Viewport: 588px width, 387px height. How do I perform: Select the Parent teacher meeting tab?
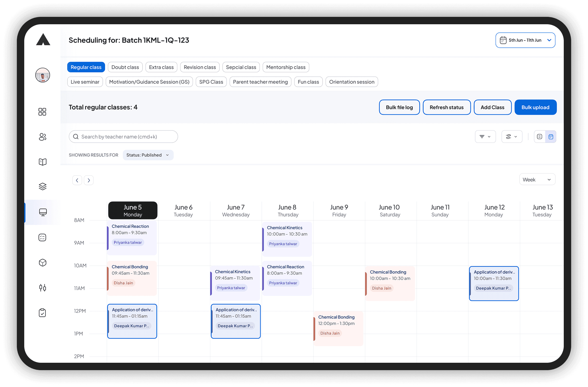click(260, 82)
